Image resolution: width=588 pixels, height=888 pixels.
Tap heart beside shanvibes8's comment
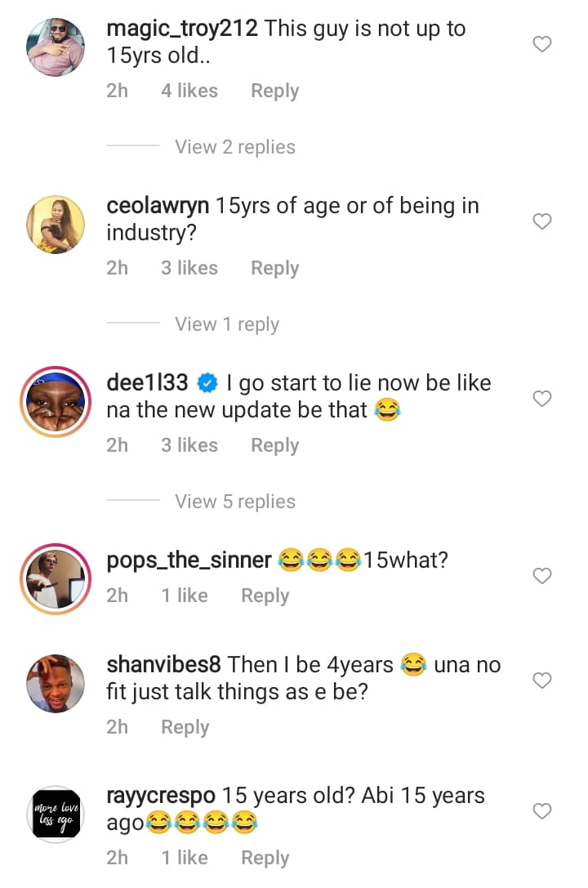click(x=542, y=681)
